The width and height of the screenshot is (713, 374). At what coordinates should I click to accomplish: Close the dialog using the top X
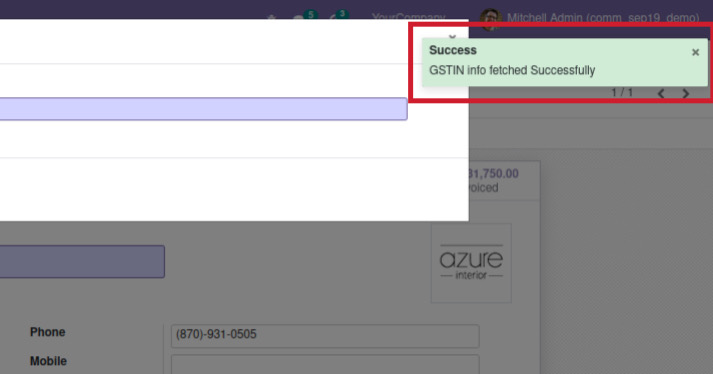(452, 37)
